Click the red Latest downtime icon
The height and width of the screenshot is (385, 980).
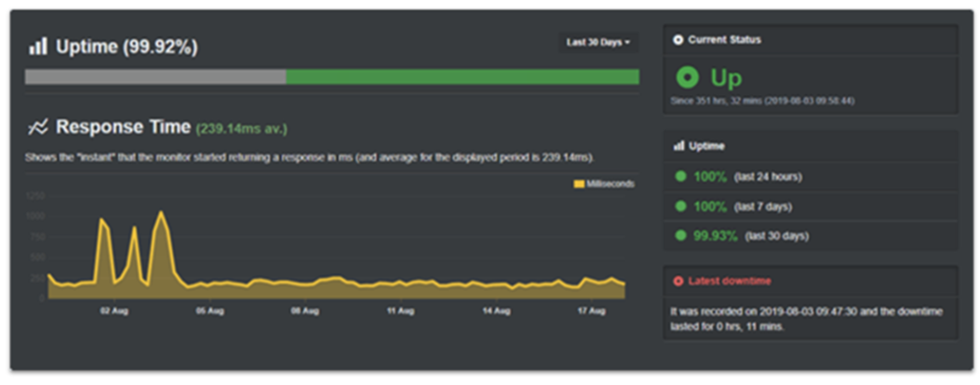point(679,281)
